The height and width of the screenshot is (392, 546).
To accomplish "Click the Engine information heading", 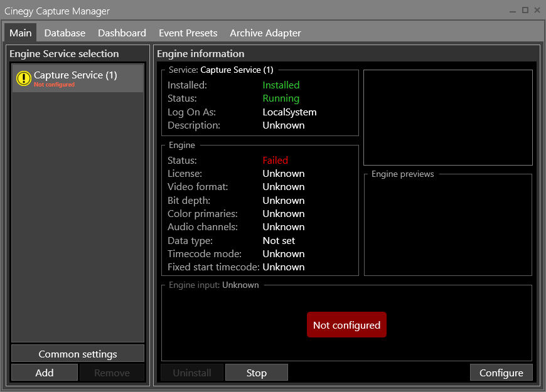I will pos(201,53).
